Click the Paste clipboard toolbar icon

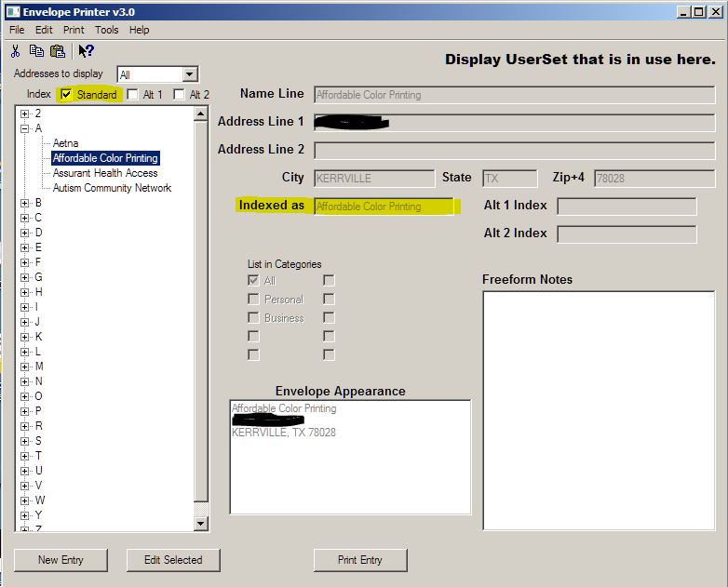click(x=58, y=51)
